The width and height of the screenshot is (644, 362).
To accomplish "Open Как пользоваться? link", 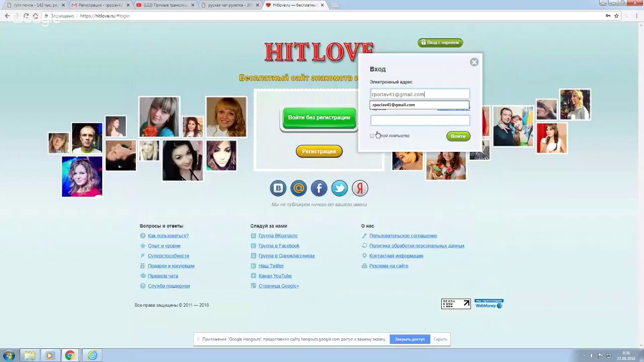I will (x=168, y=236).
